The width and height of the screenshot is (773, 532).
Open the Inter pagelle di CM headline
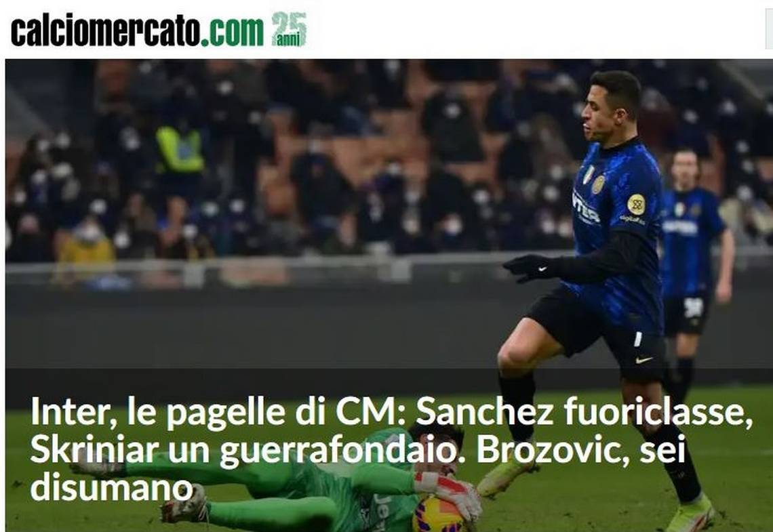pos(391,448)
